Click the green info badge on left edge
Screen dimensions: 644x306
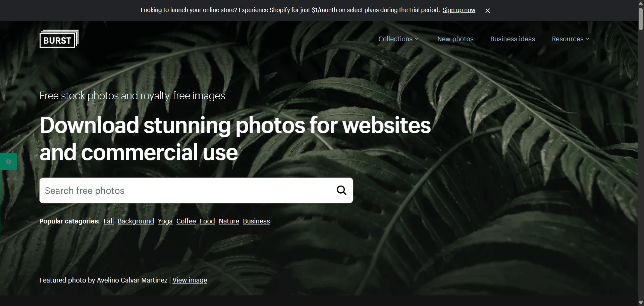click(8, 161)
